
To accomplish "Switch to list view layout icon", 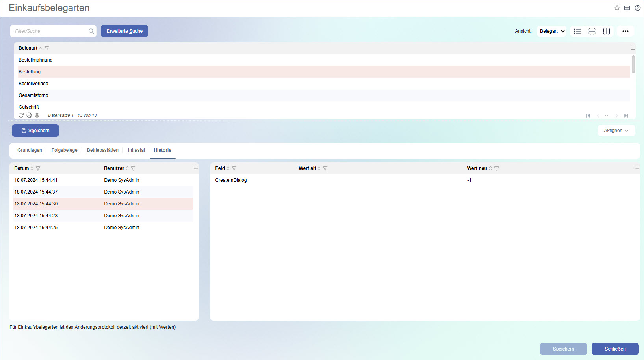I will (577, 31).
